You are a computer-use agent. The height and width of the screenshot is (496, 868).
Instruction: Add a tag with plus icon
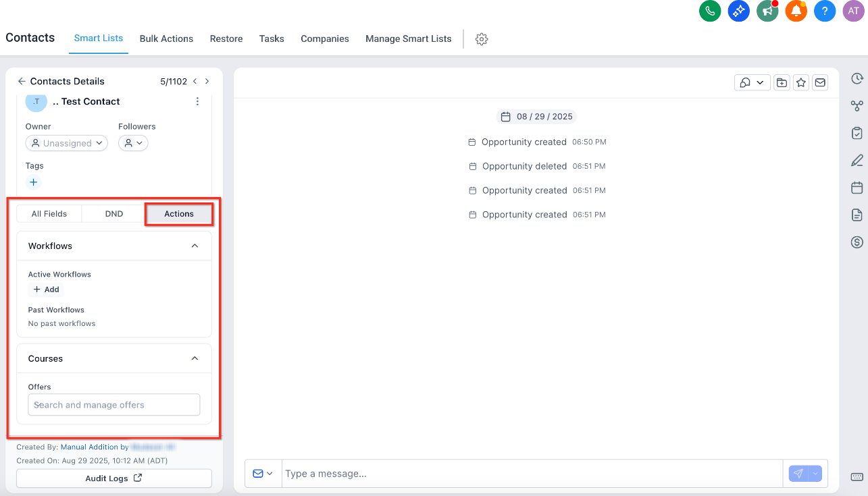pyautogui.click(x=33, y=182)
